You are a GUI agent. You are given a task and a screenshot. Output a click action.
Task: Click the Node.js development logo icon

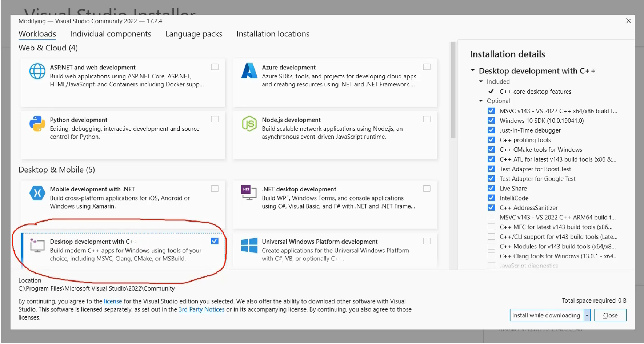pos(249,124)
